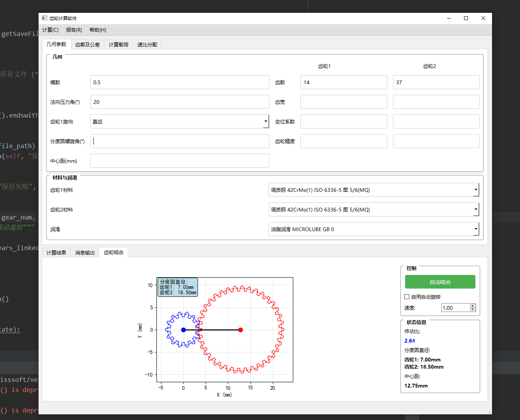
Task: Click the blue gear center point in plot
Action: point(183,330)
